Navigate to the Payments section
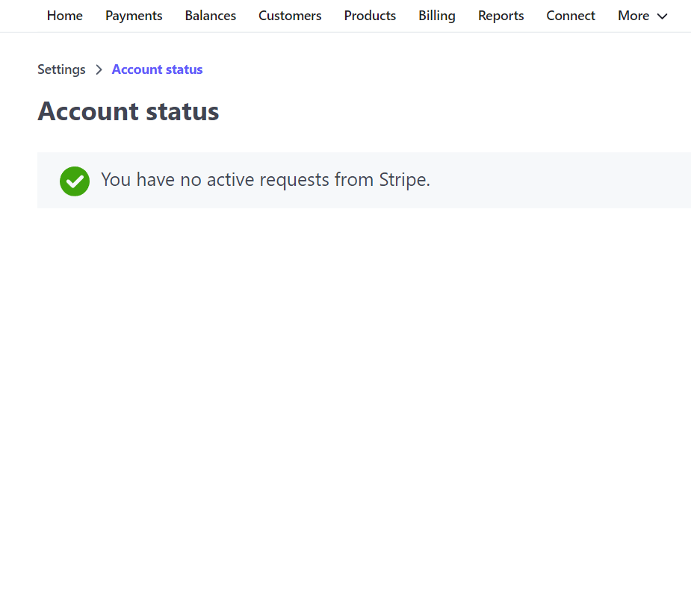 coord(134,16)
